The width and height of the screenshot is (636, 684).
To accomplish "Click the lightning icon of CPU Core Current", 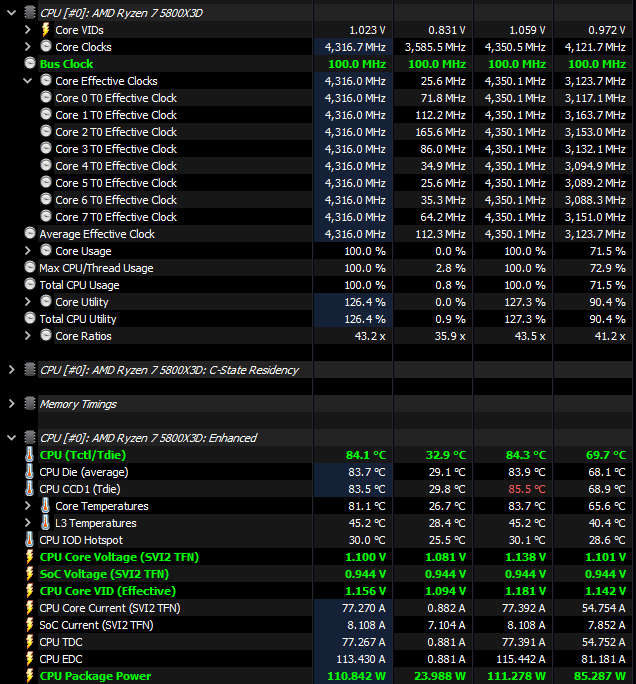I will [x=29, y=608].
